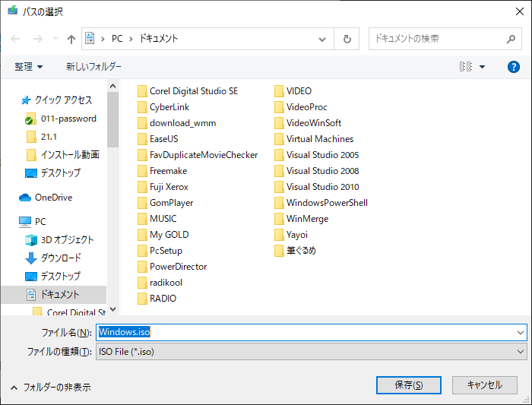
Task: Create a new folder with 新しいフォルダー
Action: [x=93, y=66]
